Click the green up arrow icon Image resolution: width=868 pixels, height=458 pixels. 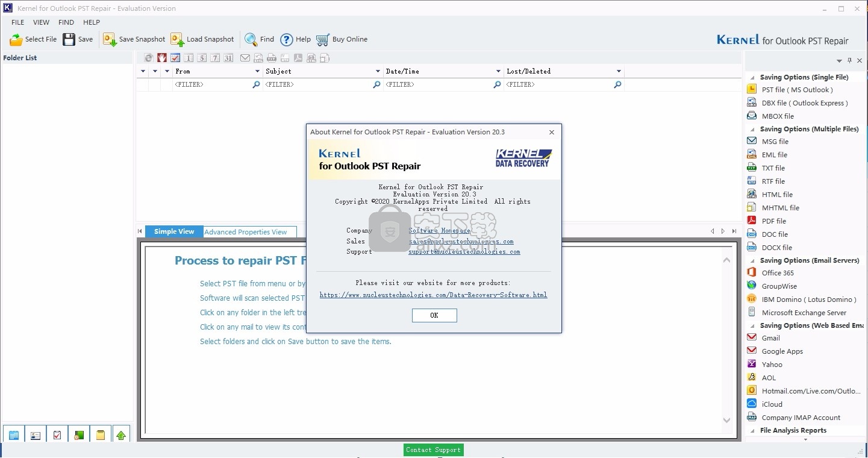[x=122, y=435]
